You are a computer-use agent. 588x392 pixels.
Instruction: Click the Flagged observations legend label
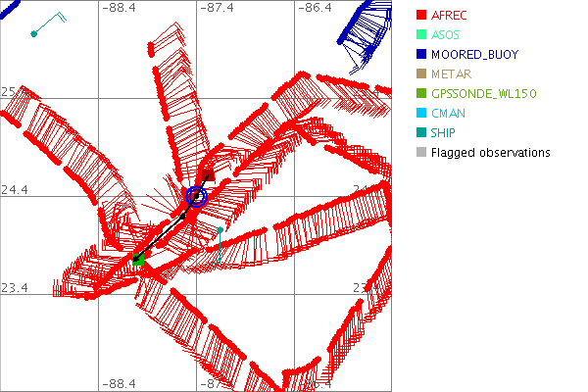coord(490,153)
